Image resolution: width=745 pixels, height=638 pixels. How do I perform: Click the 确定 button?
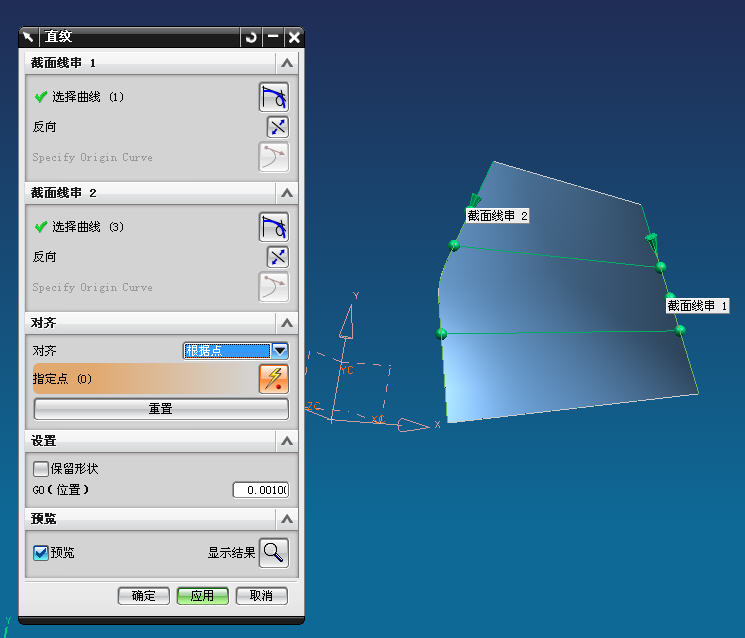click(143, 596)
